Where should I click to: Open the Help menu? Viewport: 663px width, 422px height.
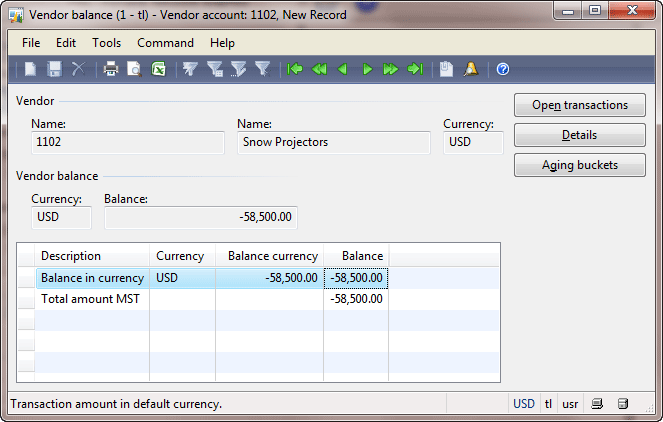pos(222,43)
